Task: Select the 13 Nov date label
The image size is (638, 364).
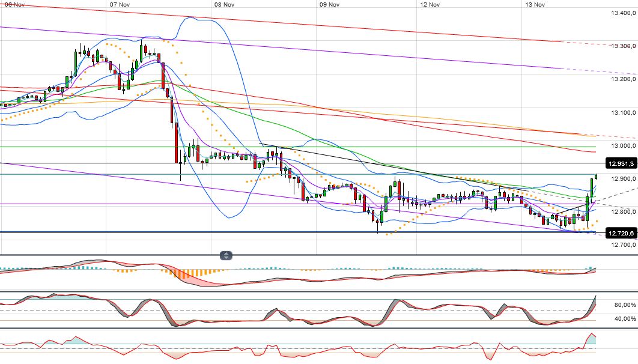Action: pyautogui.click(x=535, y=4)
